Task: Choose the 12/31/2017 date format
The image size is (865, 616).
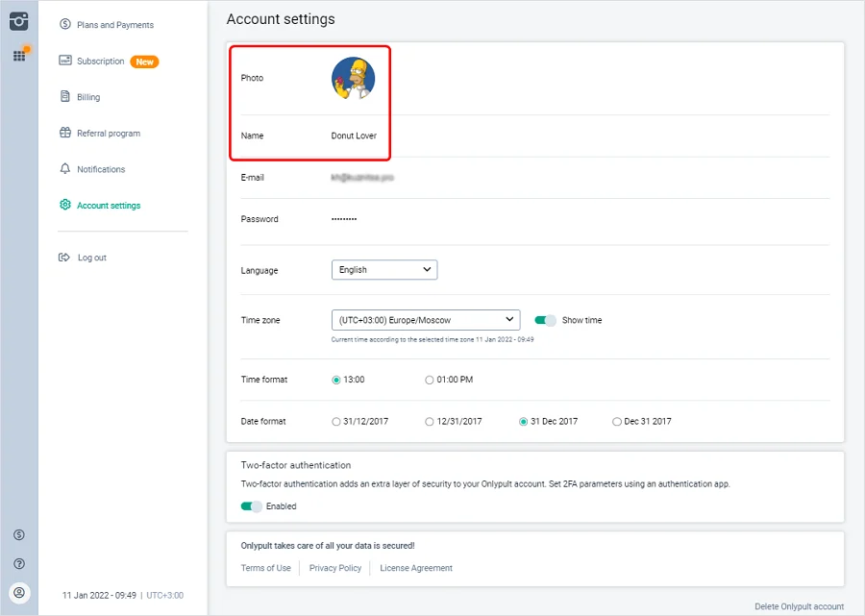Action: point(430,421)
